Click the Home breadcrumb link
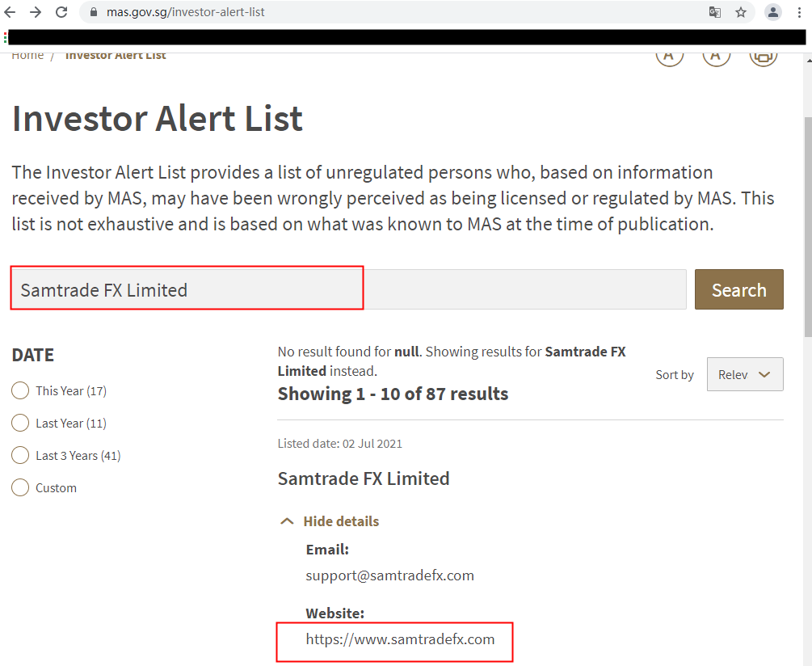 (27, 56)
